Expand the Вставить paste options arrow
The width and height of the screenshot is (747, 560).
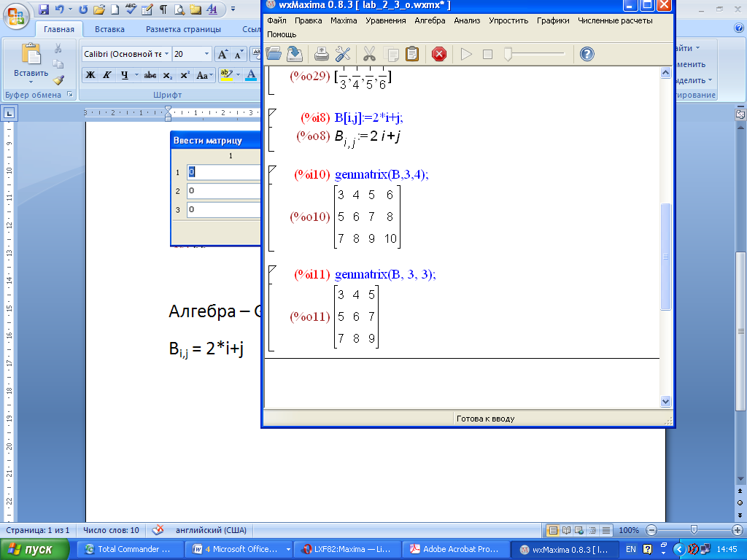31,82
